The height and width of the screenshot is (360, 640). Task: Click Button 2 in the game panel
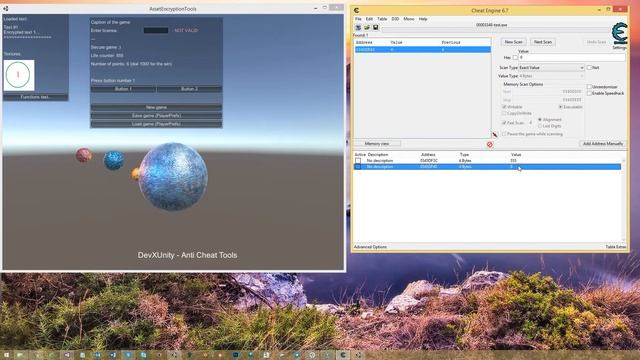(x=189, y=89)
